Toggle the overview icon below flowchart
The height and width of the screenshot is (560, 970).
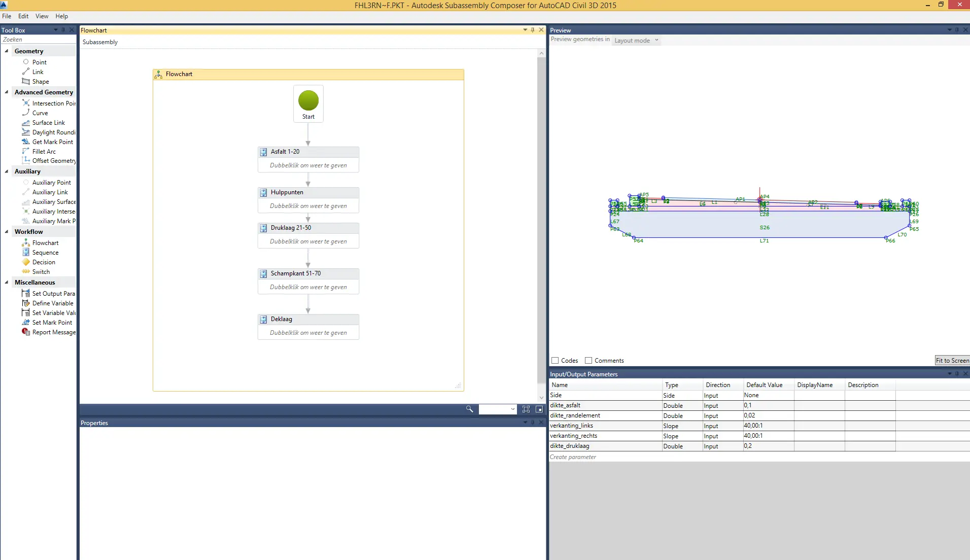(539, 409)
